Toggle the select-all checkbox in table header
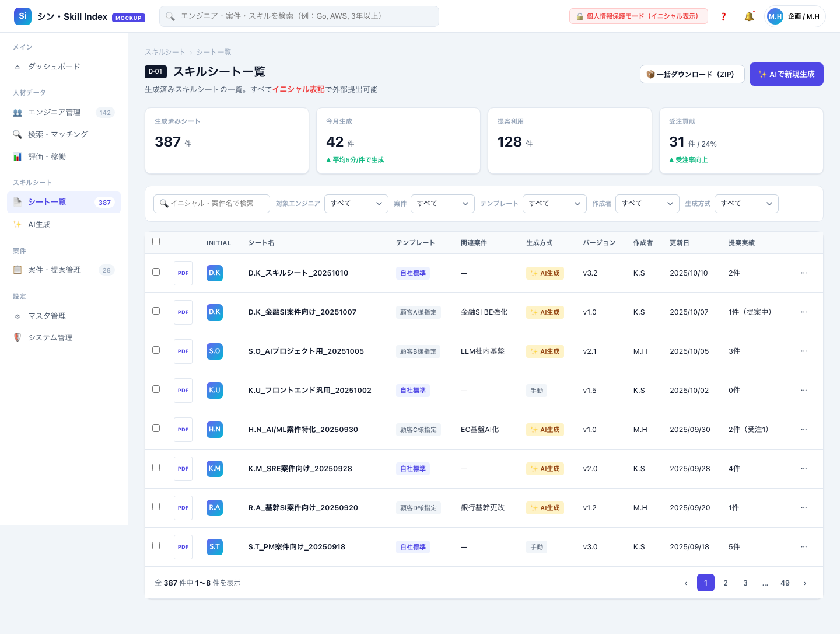The image size is (840, 634). (x=156, y=242)
